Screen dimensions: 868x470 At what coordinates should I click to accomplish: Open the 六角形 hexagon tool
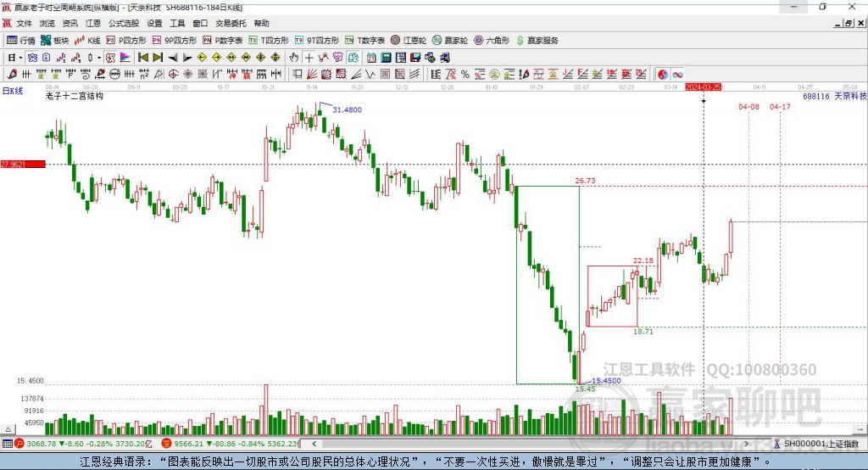pyautogui.click(x=492, y=41)
